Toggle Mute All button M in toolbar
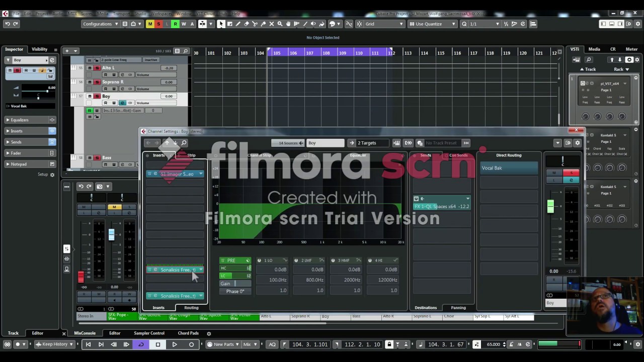 point(150,24)
